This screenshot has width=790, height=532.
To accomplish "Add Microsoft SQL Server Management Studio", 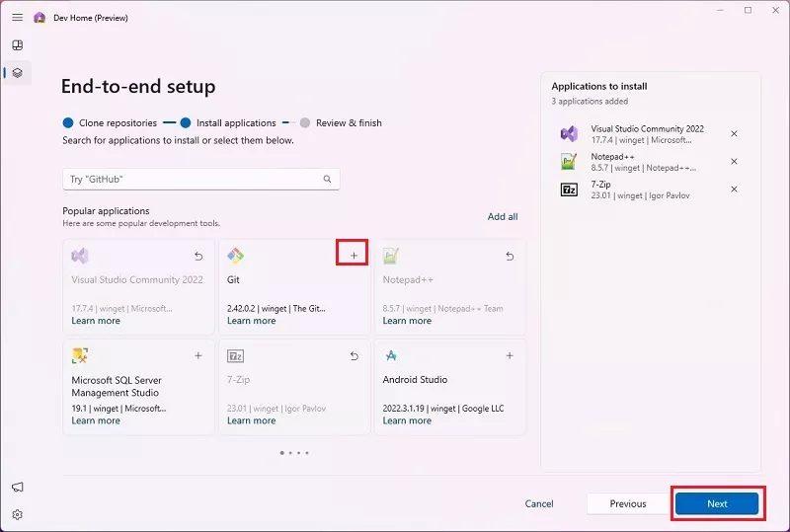I will click(x=198, y=355).
